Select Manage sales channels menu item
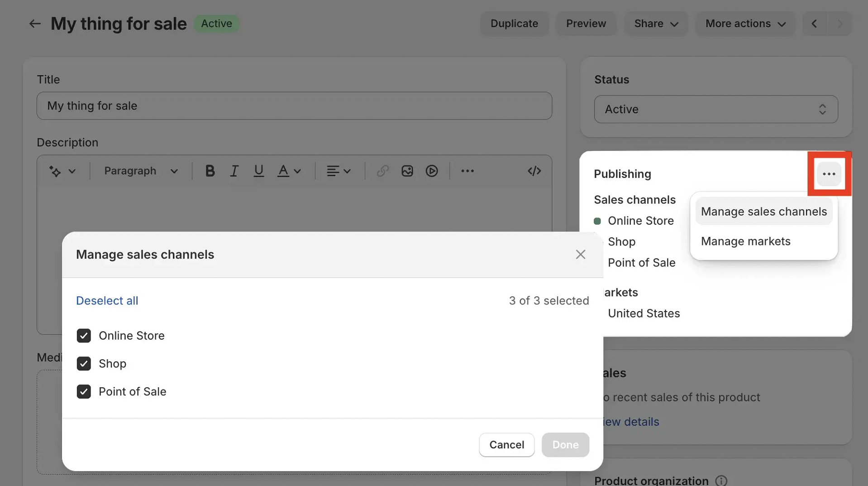 [763, 212]
